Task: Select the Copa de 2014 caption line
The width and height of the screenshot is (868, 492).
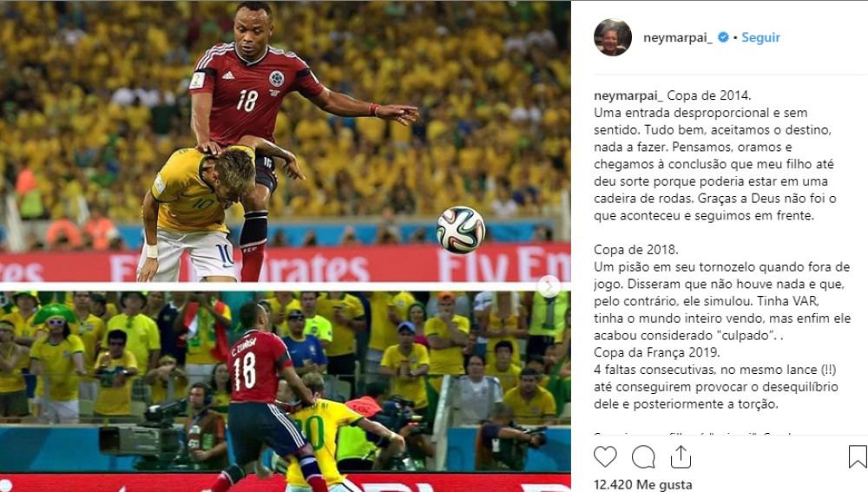Action: pos(709,95)
